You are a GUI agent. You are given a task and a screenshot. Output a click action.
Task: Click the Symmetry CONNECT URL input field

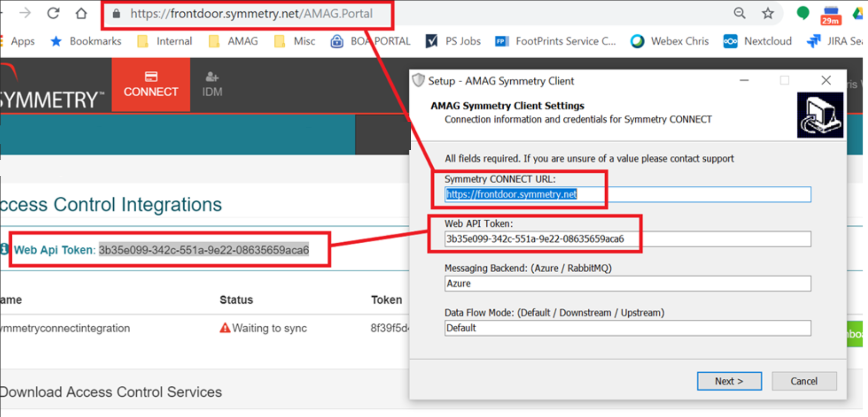(x=627, y=194)
